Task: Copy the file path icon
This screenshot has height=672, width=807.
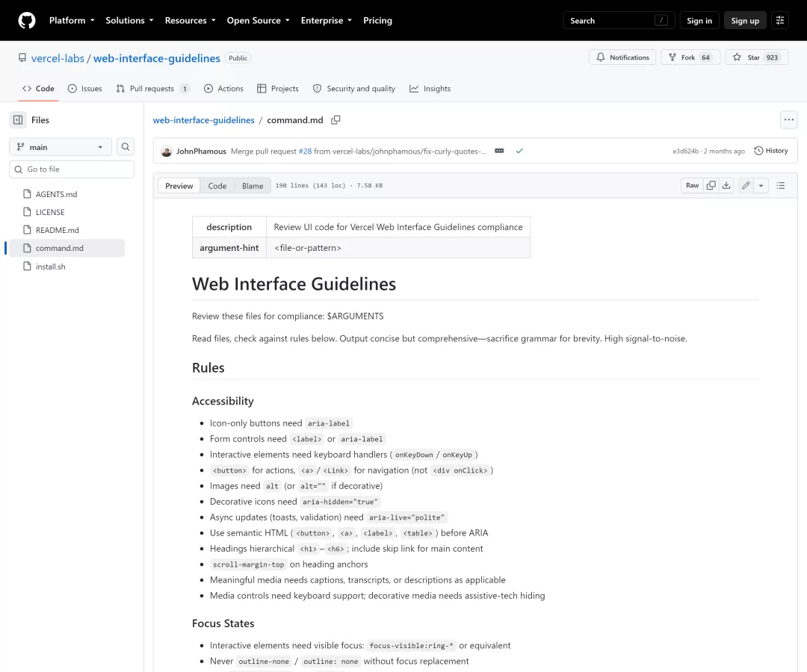Action: (336, 119)
